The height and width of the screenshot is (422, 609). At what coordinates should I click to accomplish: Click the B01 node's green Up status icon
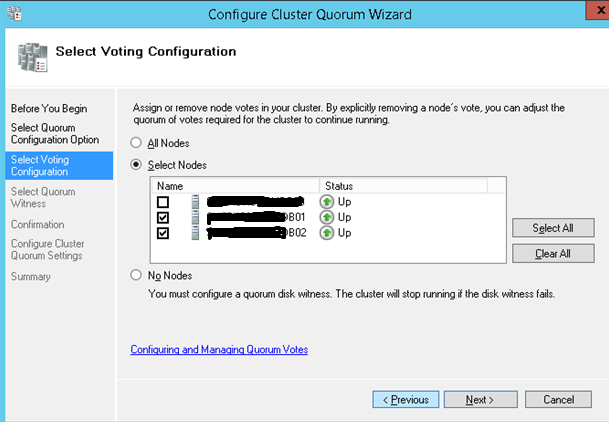click(327, 217)
